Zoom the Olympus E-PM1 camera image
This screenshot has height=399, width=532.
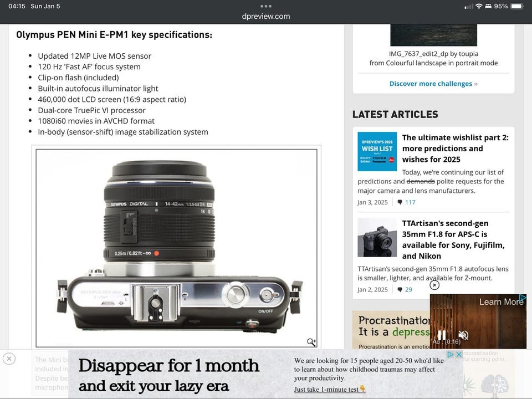(176, 248)
